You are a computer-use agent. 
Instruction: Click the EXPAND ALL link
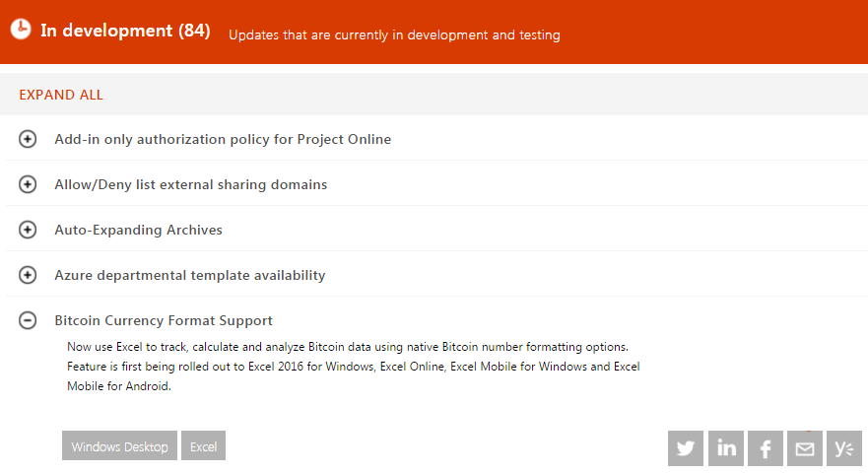(x=61, y=96)
